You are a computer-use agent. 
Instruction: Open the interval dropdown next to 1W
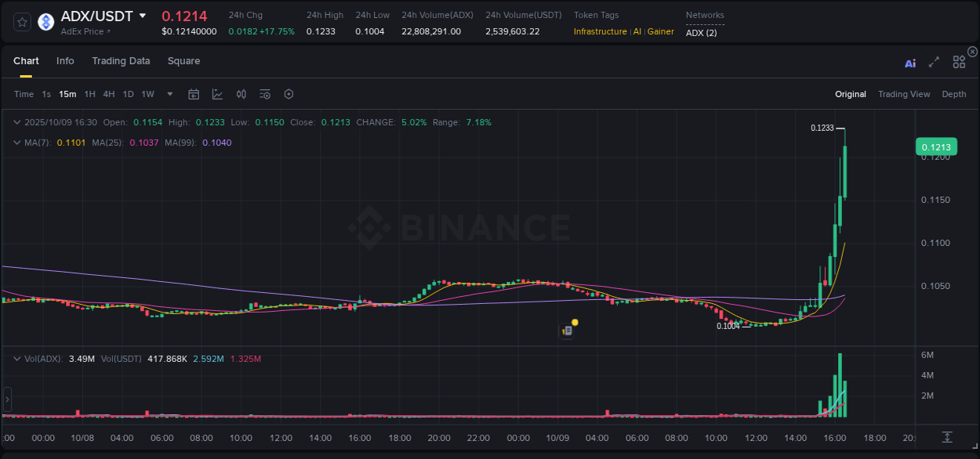pyautogui.click(x=169, y=93)
